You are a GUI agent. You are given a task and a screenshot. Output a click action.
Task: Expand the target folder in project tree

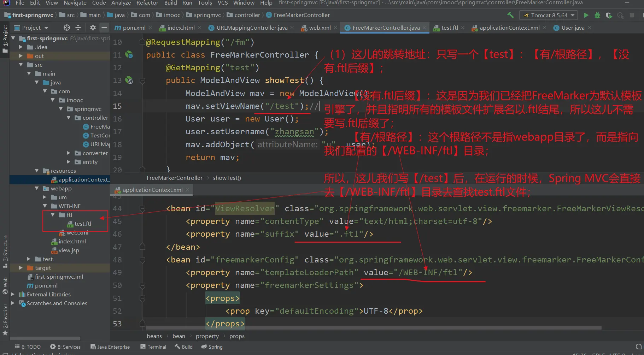point(21,268)
